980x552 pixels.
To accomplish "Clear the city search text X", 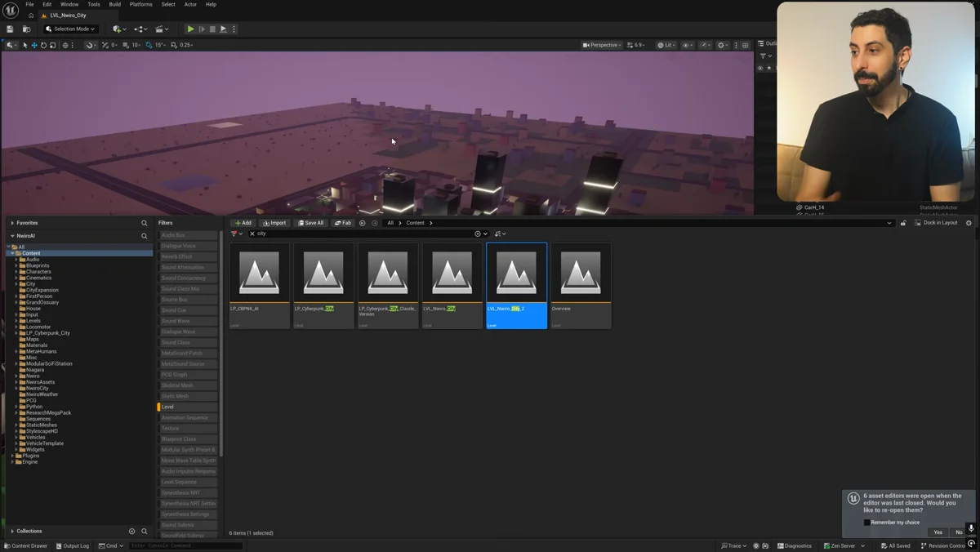I will tap(252, 234).
